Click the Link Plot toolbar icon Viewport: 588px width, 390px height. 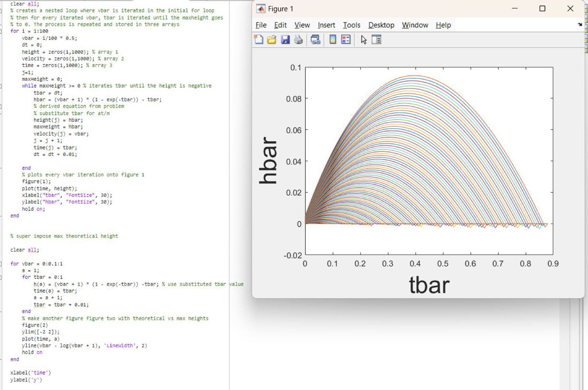[315, 39]
